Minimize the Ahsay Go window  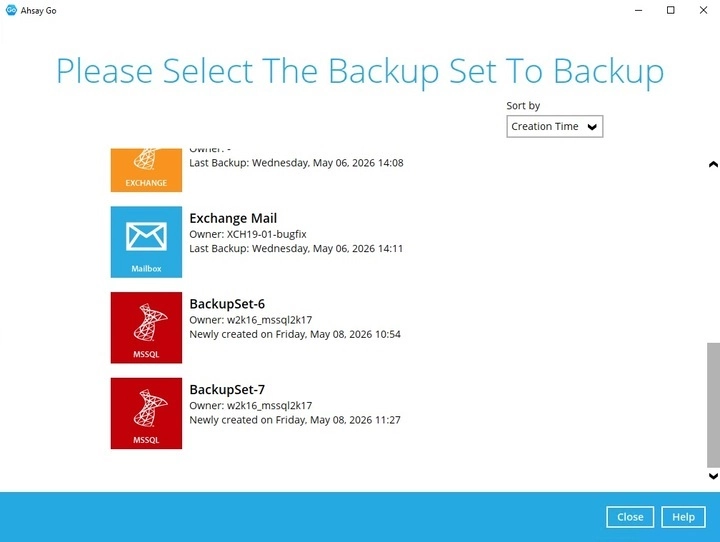(638, 10)
